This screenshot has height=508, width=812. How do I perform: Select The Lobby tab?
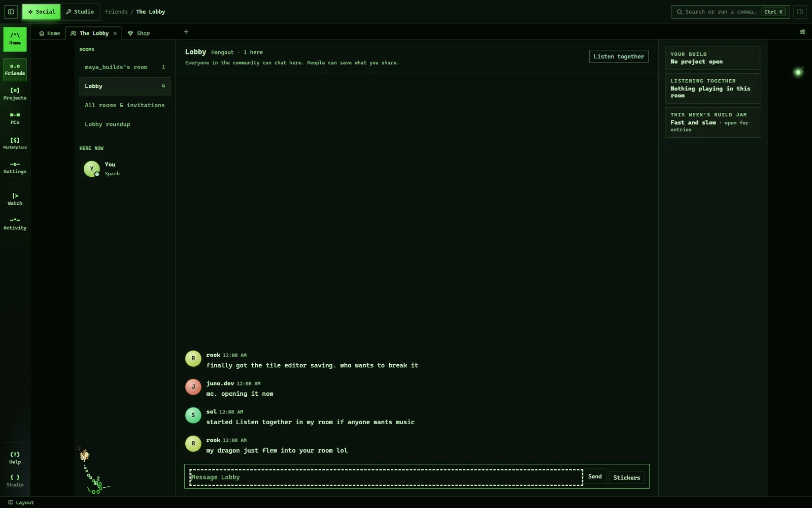point(93,34)
